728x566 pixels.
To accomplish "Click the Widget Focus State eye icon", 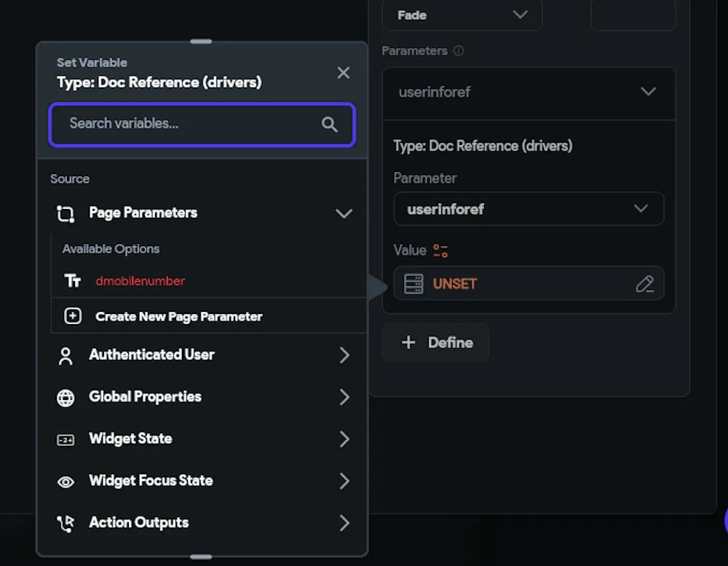I will tap(66, 482).
